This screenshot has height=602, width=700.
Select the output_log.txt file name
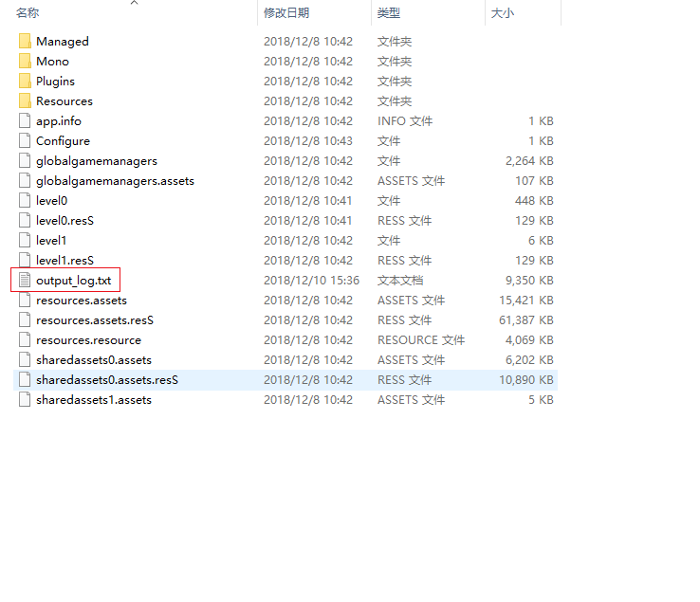point(74,281)
